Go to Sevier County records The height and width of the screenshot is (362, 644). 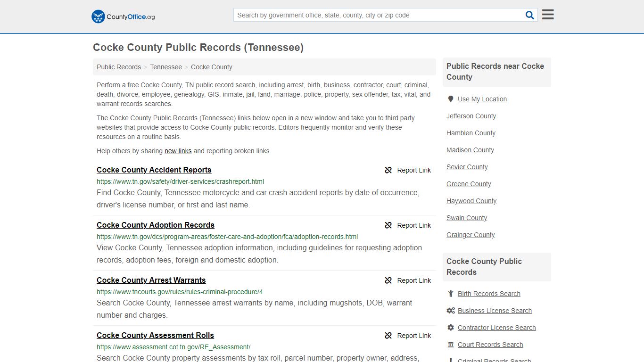467,167
